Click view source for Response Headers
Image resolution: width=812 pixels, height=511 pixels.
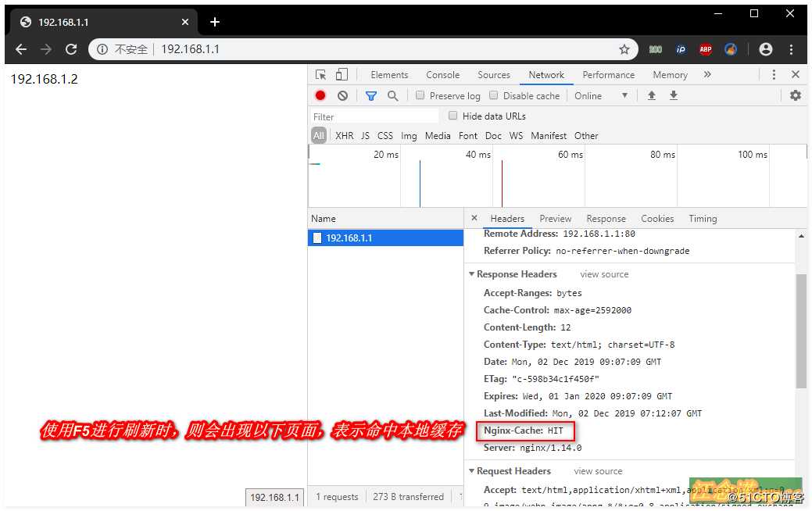[604, 274]
